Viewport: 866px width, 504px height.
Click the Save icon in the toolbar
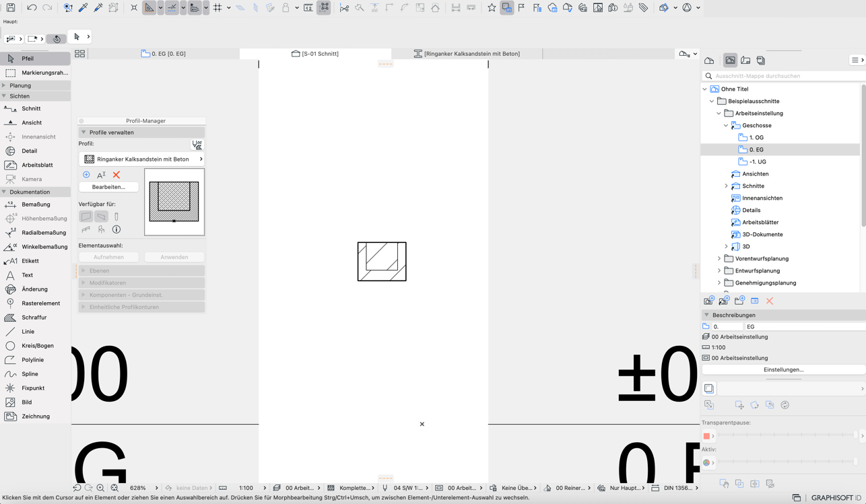point(11,8)
